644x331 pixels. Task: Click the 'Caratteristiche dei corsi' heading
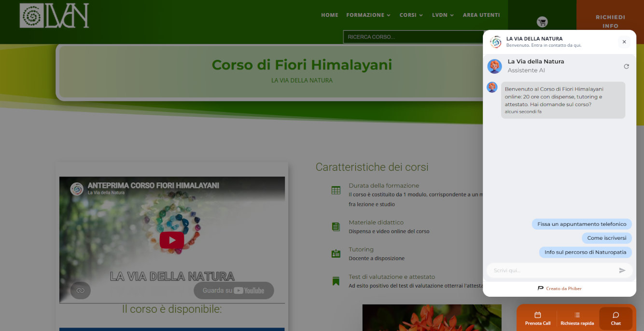pos(372,167)
